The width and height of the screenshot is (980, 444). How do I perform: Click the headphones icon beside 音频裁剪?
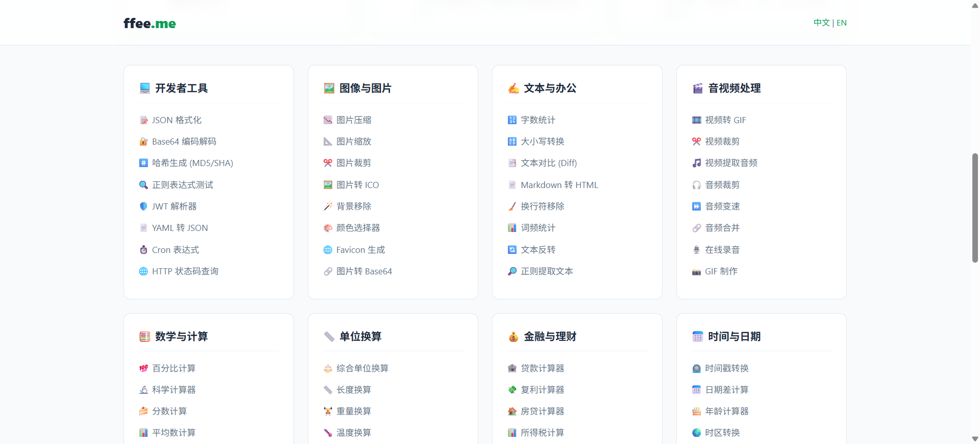(697, 185)
